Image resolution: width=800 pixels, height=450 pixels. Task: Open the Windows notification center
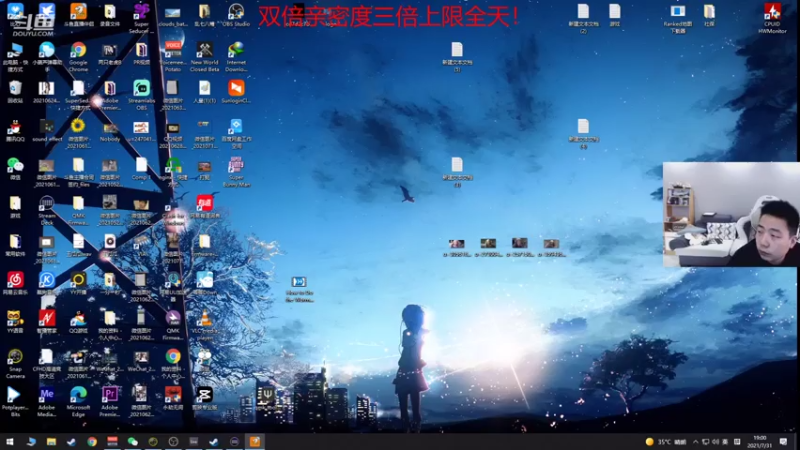(784, 442)
